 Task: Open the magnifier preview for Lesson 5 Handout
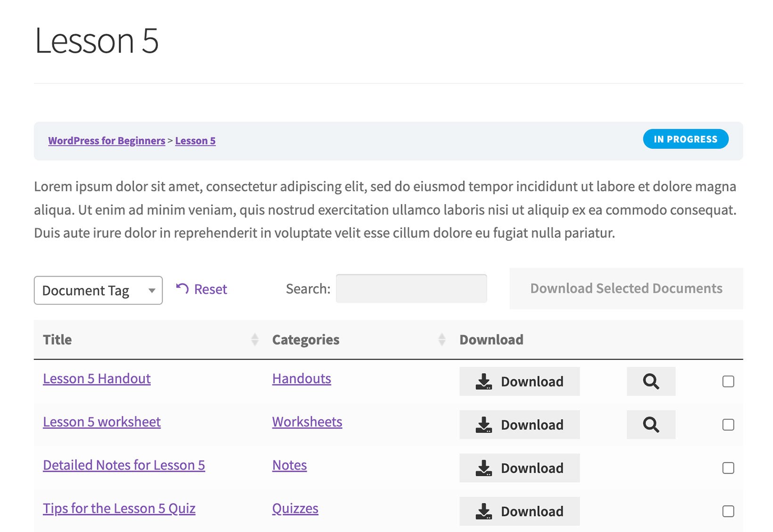click(x=651, y=381)
